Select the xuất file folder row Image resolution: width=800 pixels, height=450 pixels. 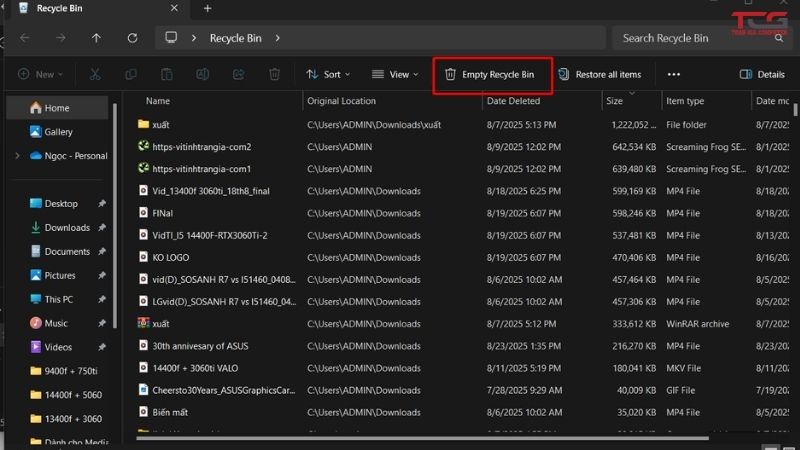coord(462,124)
